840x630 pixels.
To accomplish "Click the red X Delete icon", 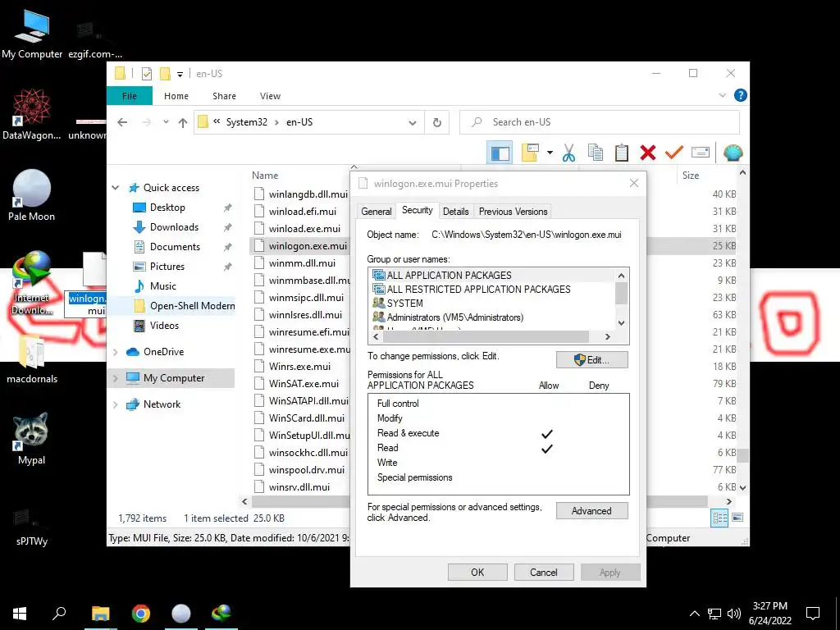I will coord(648,153).
